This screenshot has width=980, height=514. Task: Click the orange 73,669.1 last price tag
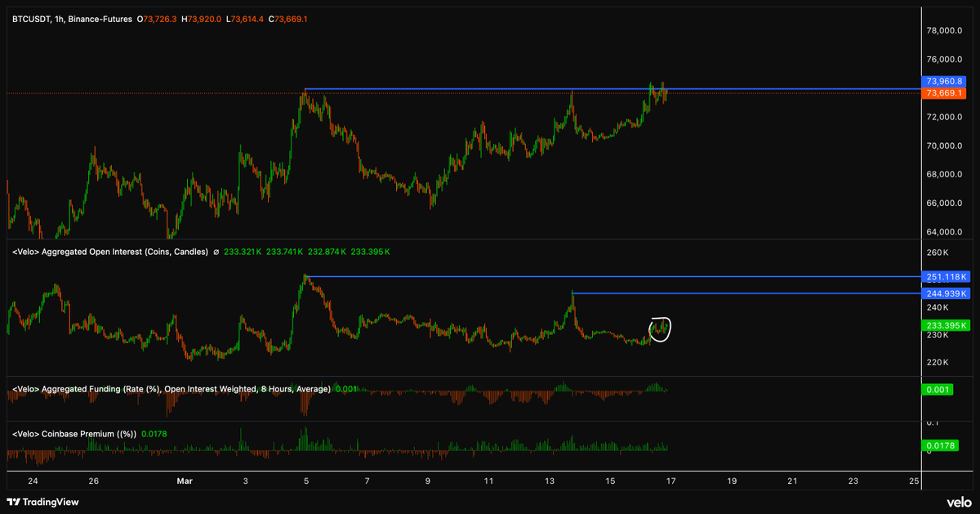pos(945,93)
